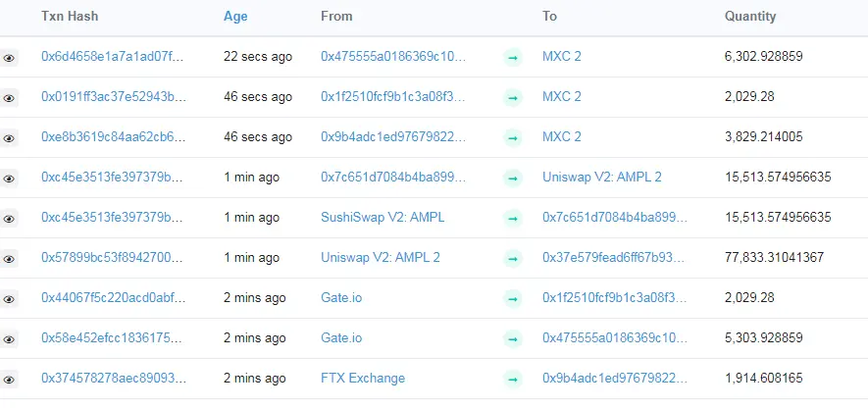Open Uniswap V2: AMPL 2 in the From column
Image resolution: width=868 pixels, height=409 pixels.
tap(381, 257)
